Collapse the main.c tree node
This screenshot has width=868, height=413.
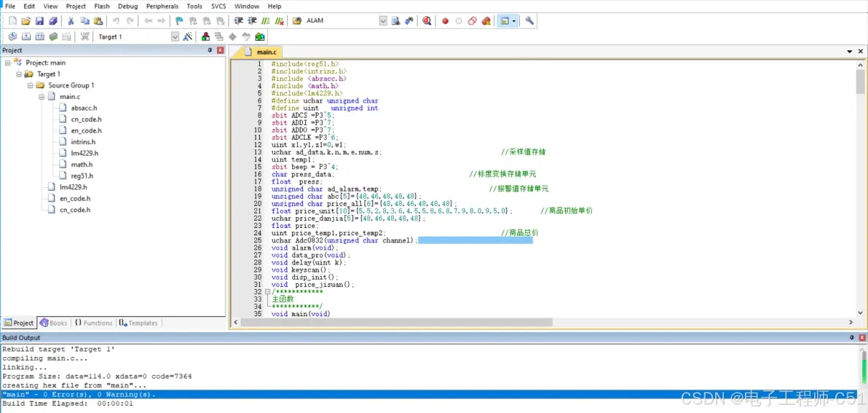tap(42, 96)
